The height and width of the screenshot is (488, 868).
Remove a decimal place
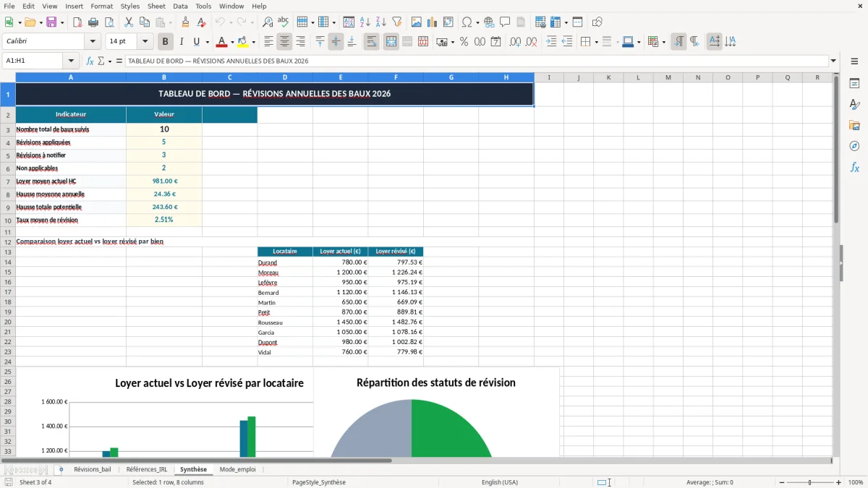pos(532,42)
